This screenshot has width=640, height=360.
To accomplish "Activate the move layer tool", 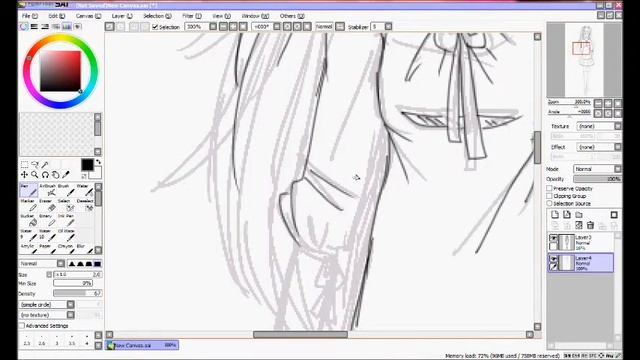I will (x=24, y=175).
